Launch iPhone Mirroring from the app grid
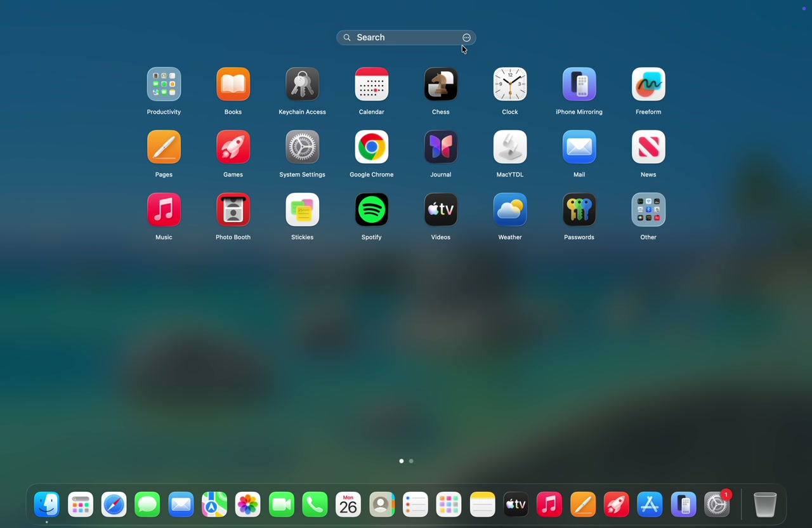The width and height of the screenshot is (812, 528). point(579,84)
